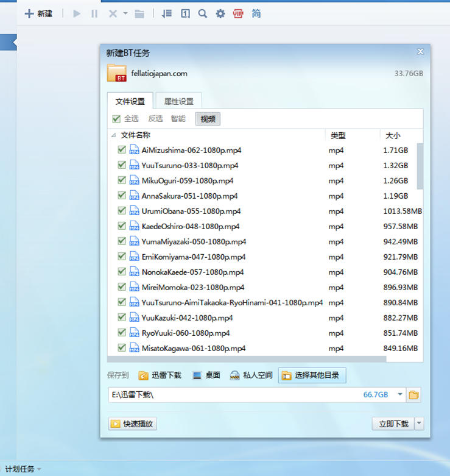
Task: Toggle the 全选 select-all checkbox
Action: (116, 119)
